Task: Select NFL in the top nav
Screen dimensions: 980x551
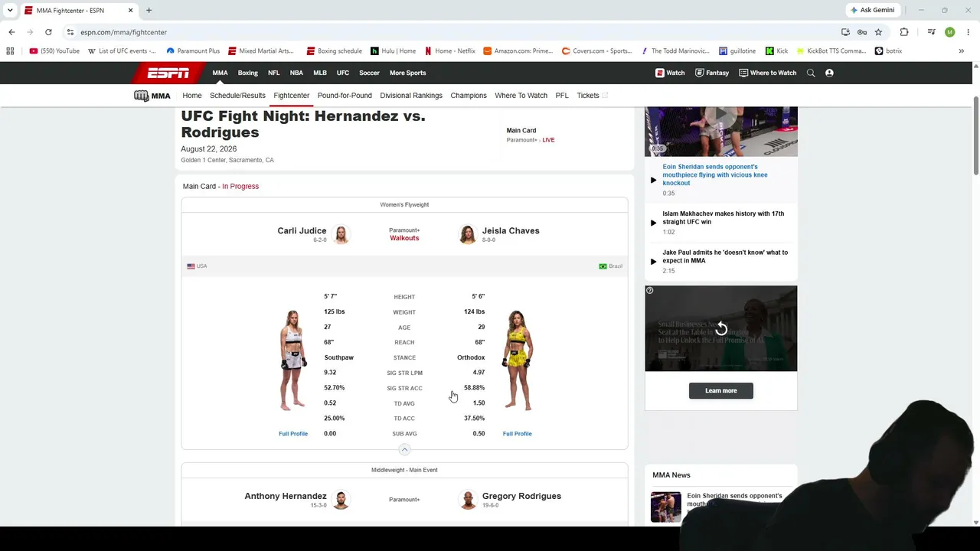Action: pyautogui.click(x=273, y=73)
